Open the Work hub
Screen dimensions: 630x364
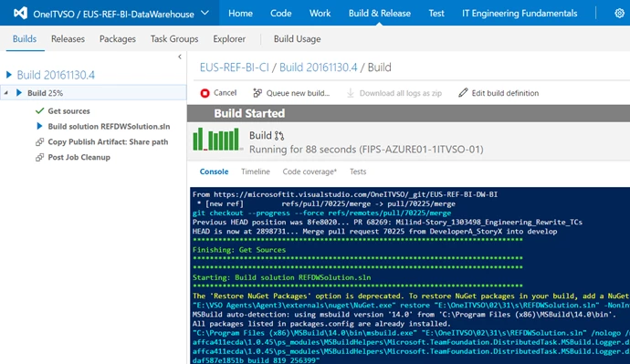coord(320,14)
